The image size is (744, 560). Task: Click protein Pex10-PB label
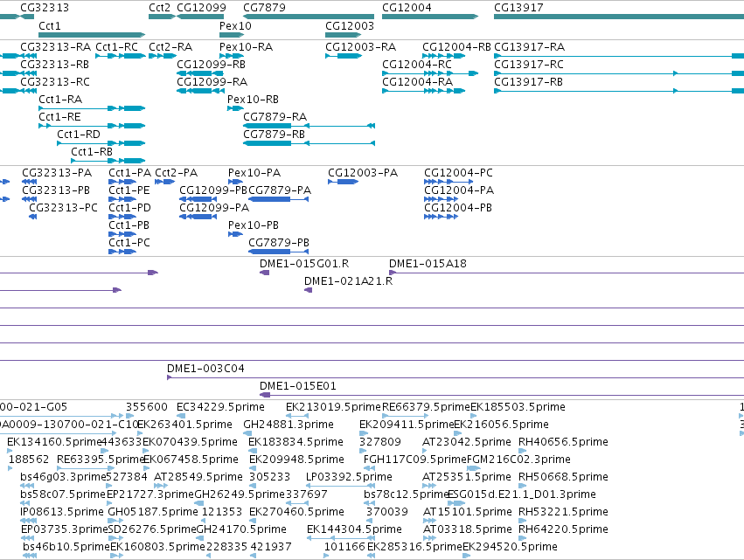pyautogui.click(x=254, y=225)
